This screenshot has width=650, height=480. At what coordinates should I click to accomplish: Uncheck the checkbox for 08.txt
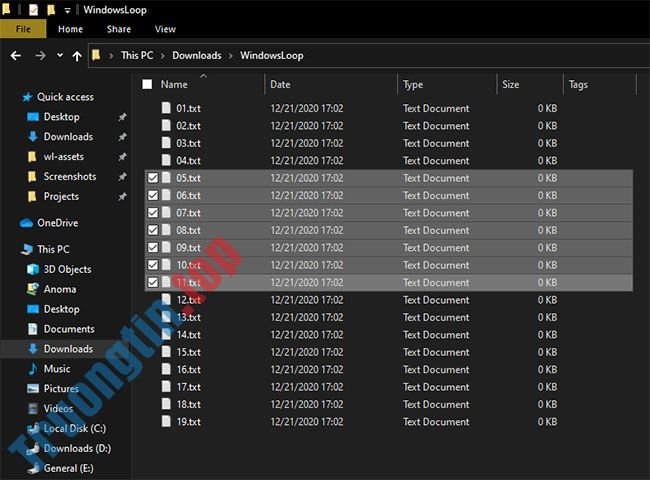[153, 230]
